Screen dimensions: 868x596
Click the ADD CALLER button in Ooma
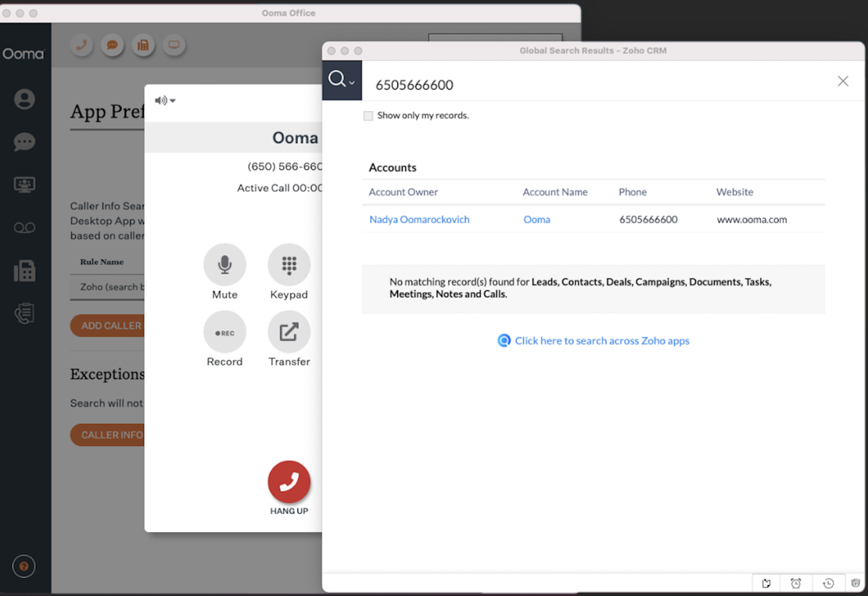[107, 326]
